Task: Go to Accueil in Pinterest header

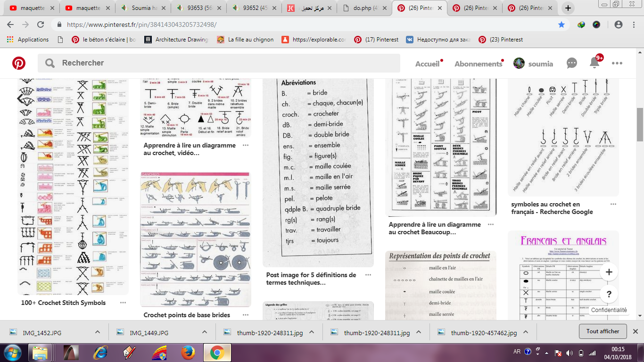Action: coord(427,64)
